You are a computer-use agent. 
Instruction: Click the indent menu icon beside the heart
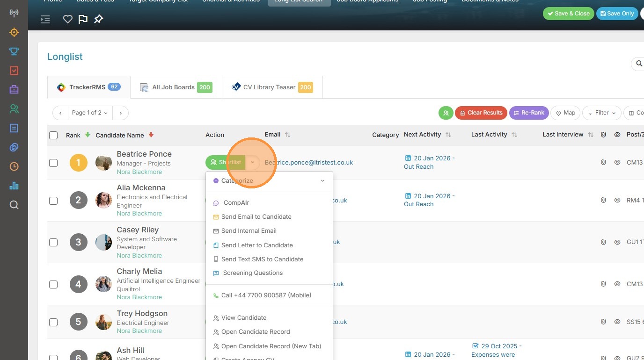tap(45, 19)
